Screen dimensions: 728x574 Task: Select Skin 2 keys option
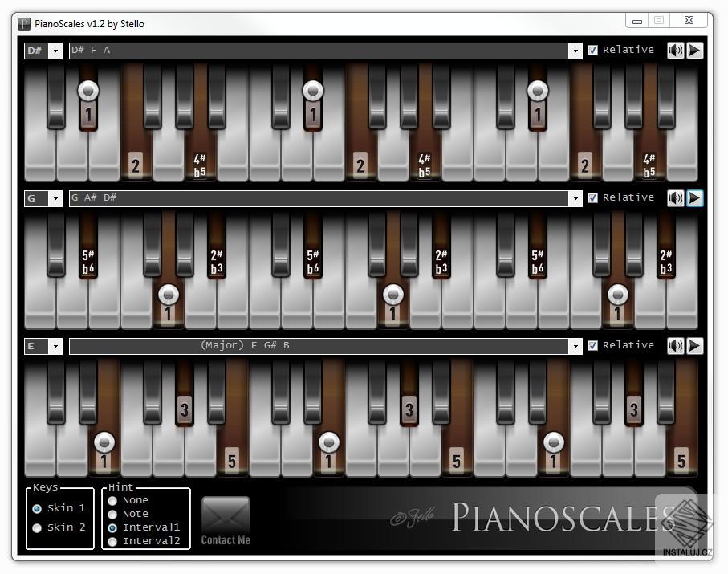coord(37,528)
